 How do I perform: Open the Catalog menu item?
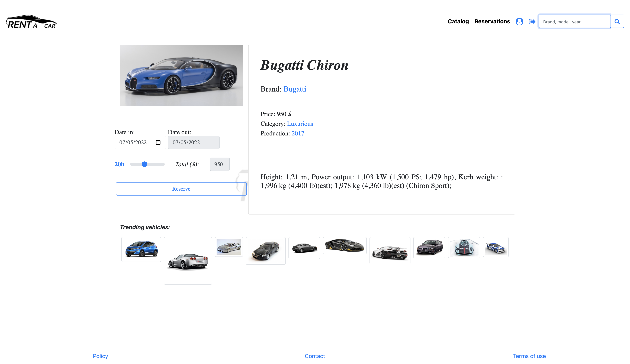458,21
